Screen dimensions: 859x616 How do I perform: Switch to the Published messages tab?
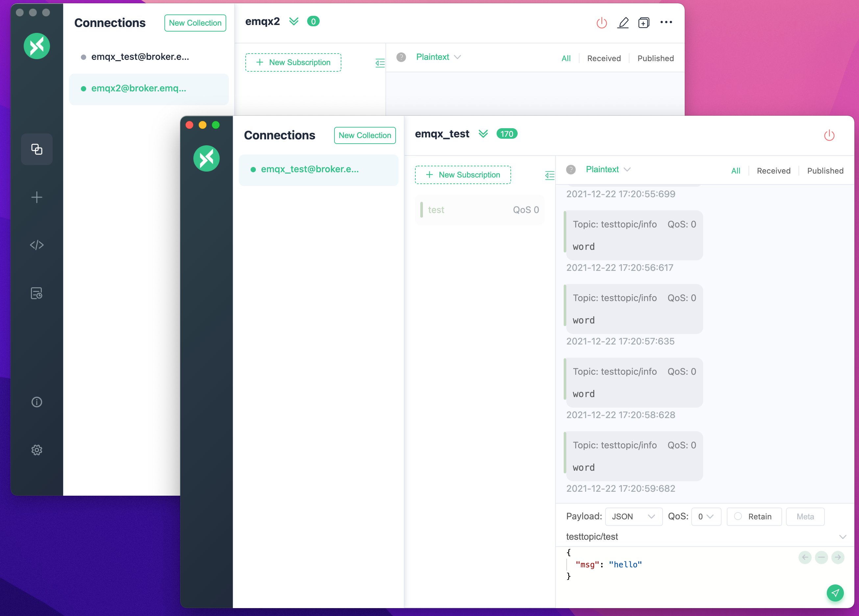tap(825, 170)
